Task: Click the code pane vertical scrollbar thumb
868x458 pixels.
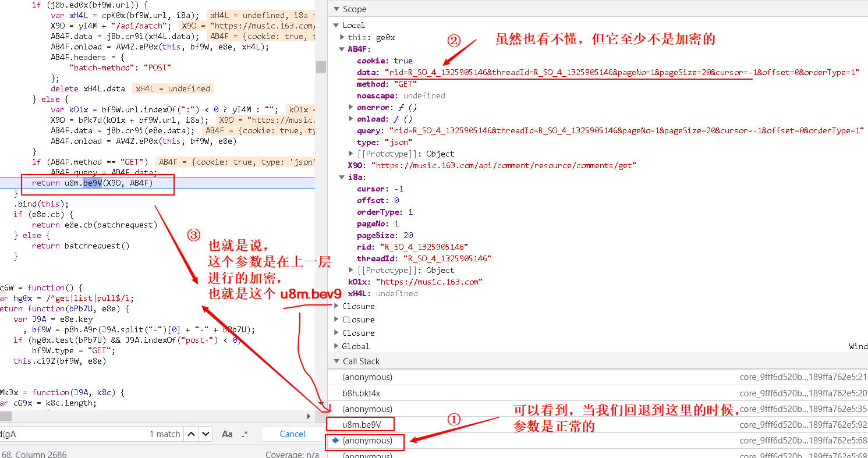Action: point(321,67)
